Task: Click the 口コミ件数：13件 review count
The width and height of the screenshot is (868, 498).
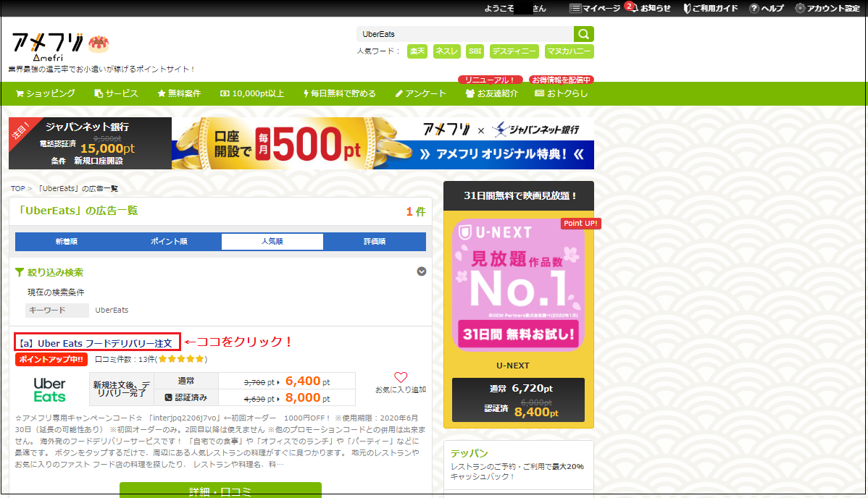Action: click(x=151, y=359)
